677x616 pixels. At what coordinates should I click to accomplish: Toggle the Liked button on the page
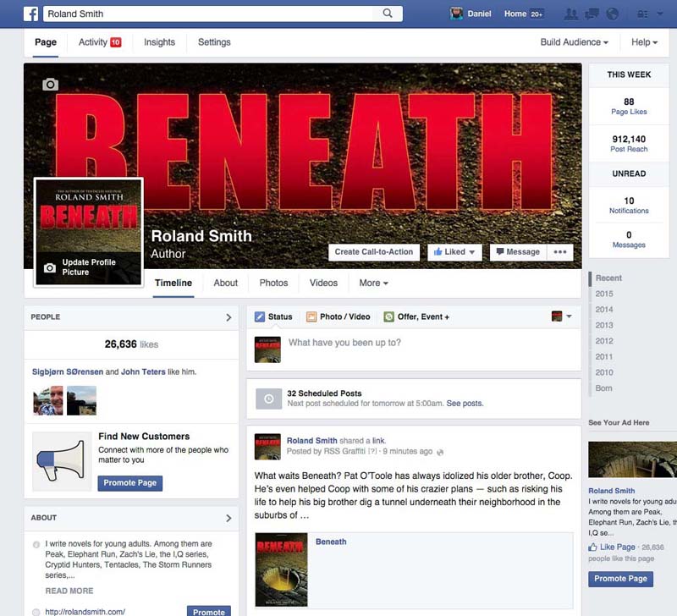point(454,251)
